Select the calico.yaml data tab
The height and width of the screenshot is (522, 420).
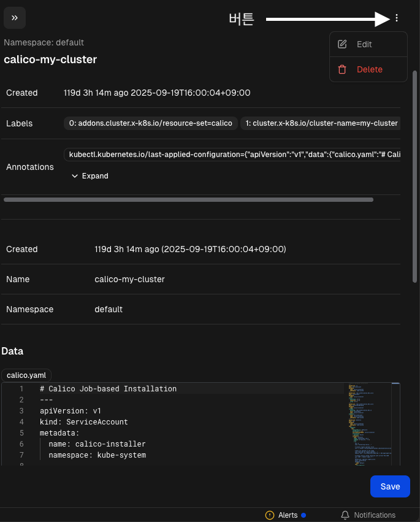[26, 375]
